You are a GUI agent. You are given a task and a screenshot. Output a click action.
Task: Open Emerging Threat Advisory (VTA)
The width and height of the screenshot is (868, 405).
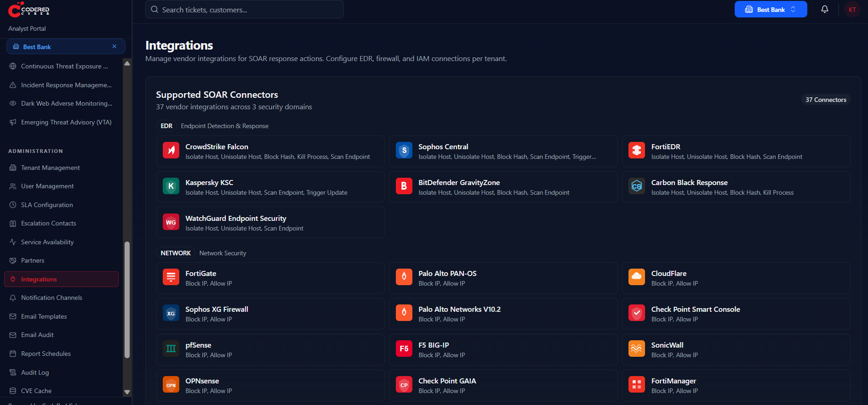pyautogui.click(x=62, y=122)
